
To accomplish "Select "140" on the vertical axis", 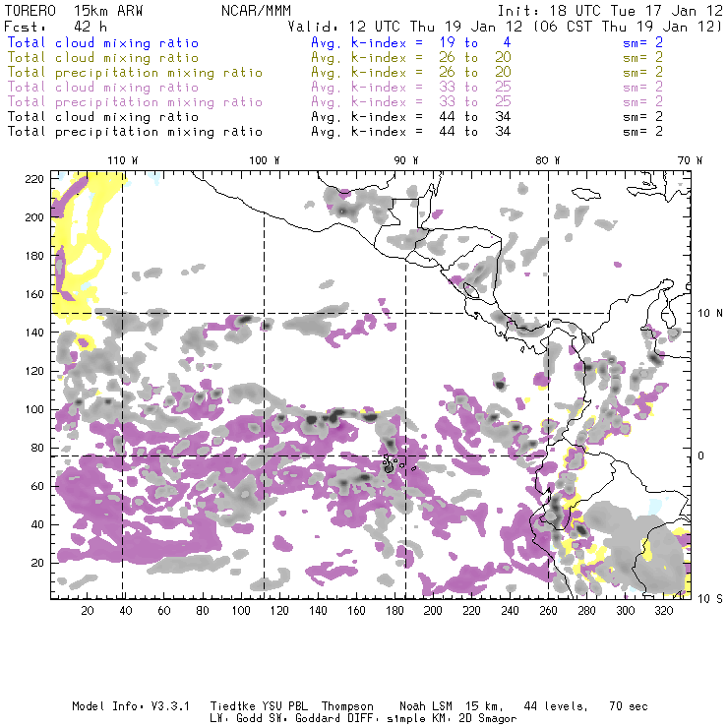I will point(33,333).
